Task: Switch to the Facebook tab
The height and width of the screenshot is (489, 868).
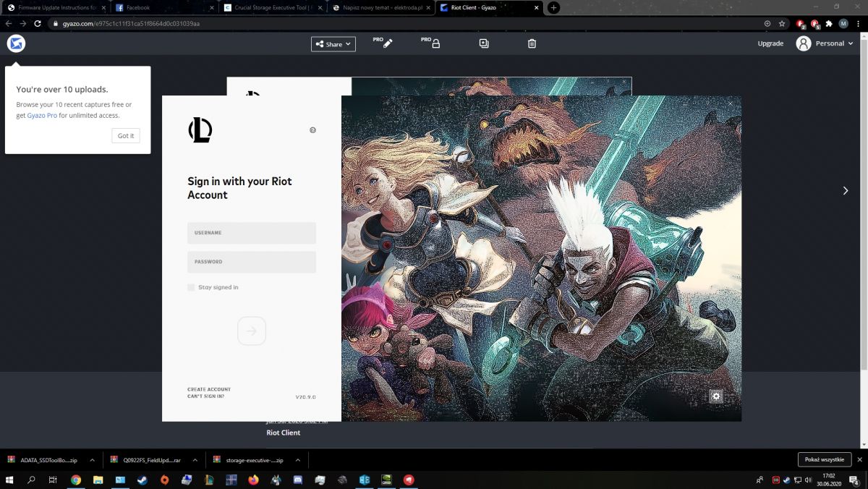Action: [163, 7]
